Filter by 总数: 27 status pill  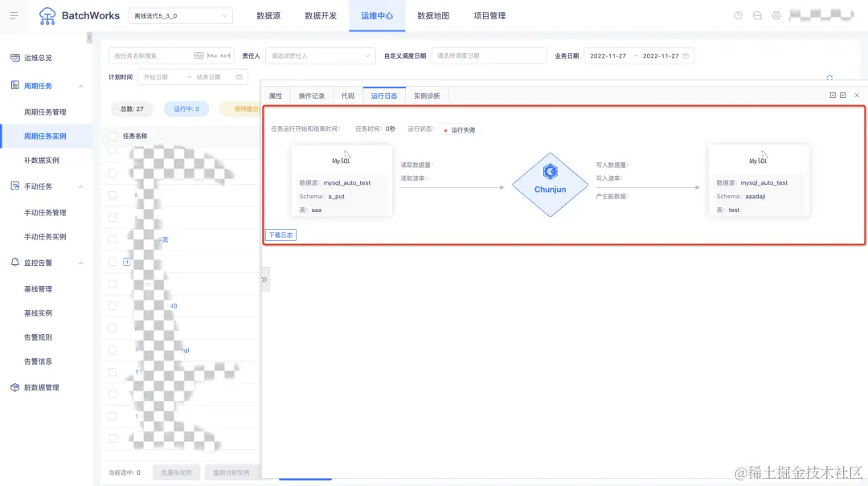click(x=132, y=109)
